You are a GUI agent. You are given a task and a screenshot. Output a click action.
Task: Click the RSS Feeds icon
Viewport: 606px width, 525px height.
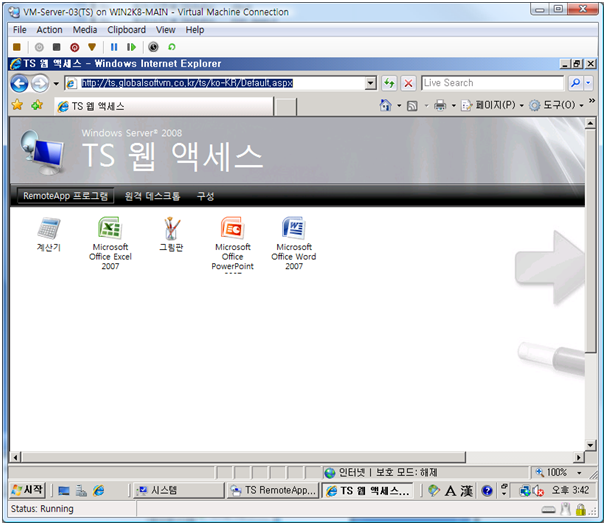coord(412,106)
